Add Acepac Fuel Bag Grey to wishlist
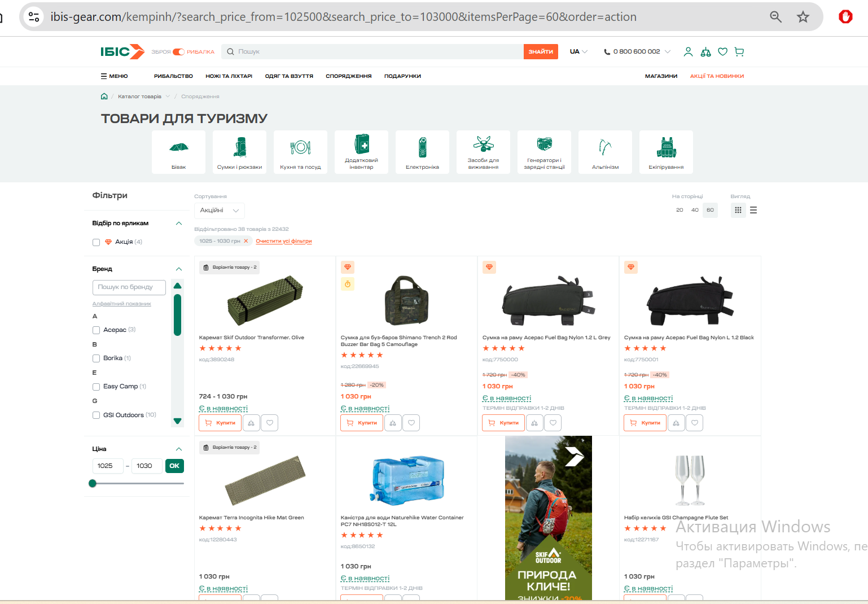The width and height of the screenshot is (868, 604). tap(553, 423)
